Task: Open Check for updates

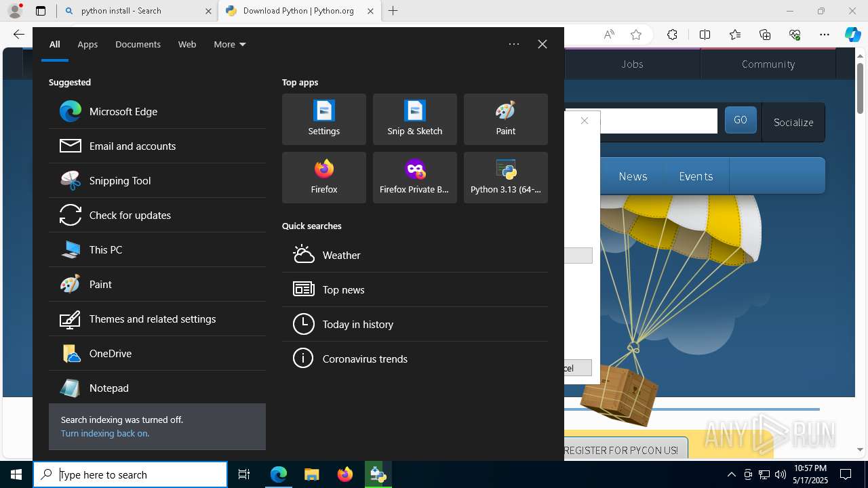Action: point(157,215)
